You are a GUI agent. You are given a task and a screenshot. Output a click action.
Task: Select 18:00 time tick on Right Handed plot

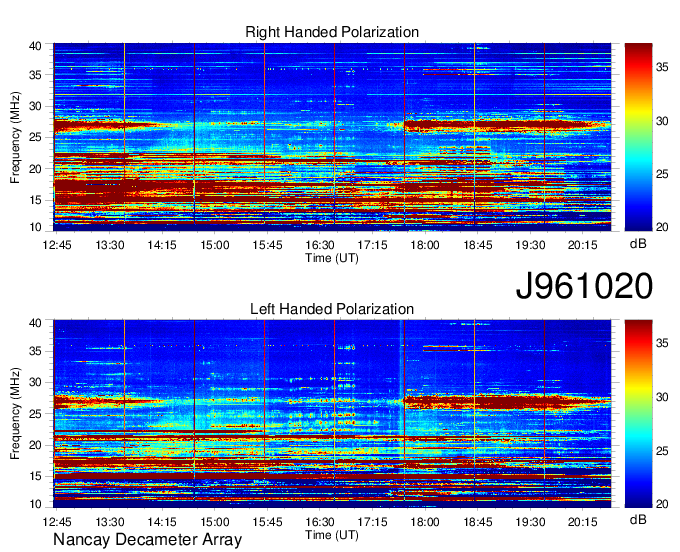(425, 245)
